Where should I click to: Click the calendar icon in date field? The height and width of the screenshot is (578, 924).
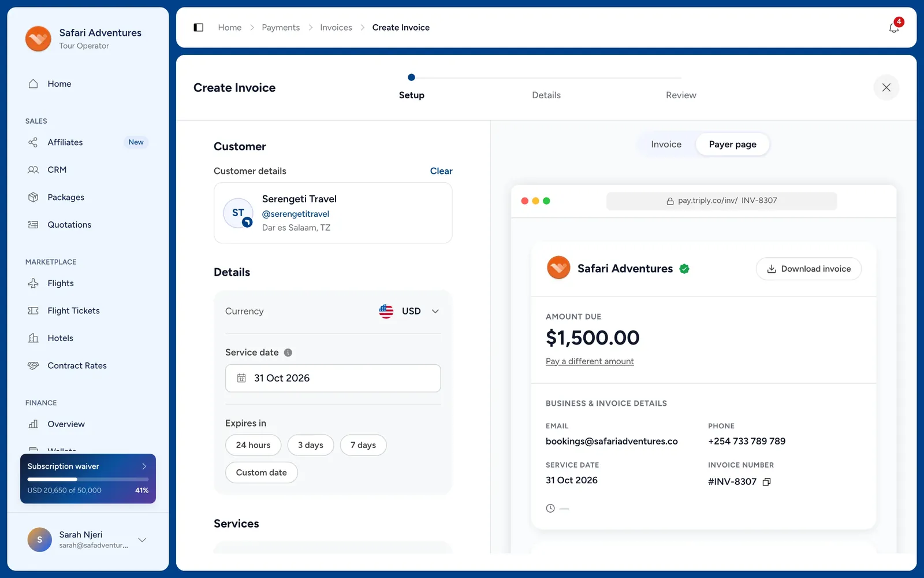241,378
